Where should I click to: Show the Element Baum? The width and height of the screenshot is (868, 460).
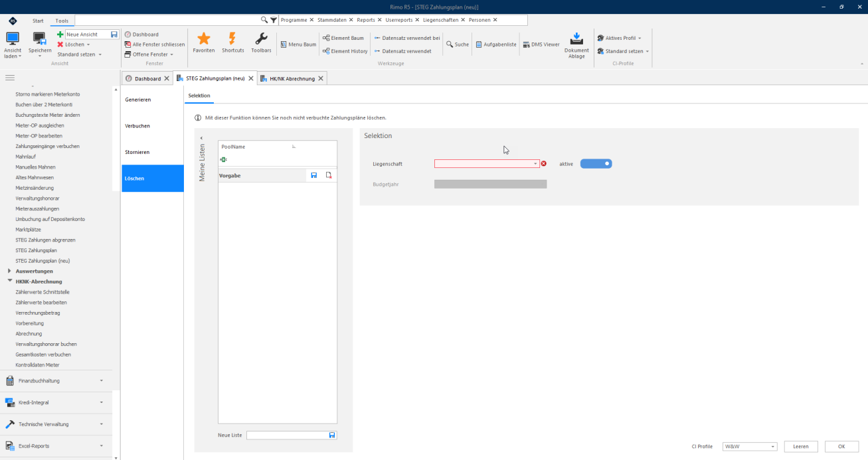pos(343,38)
